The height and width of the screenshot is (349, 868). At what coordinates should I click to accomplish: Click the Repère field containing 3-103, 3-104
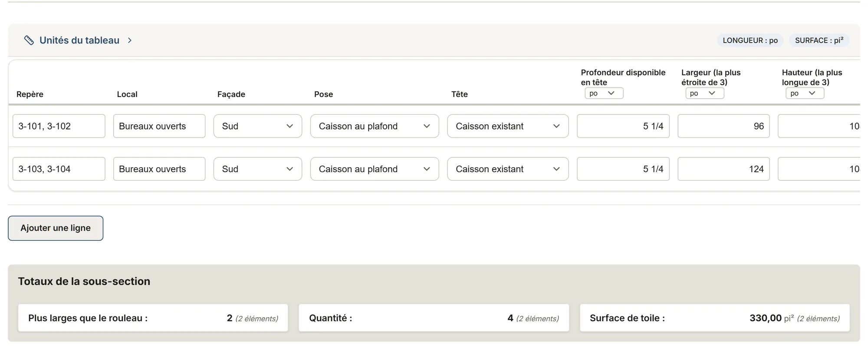(59, 169)
